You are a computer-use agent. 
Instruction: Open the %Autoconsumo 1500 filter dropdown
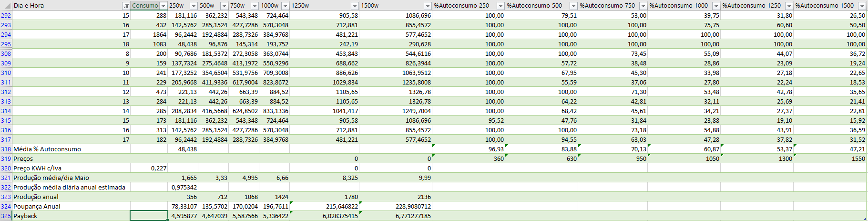862,6
